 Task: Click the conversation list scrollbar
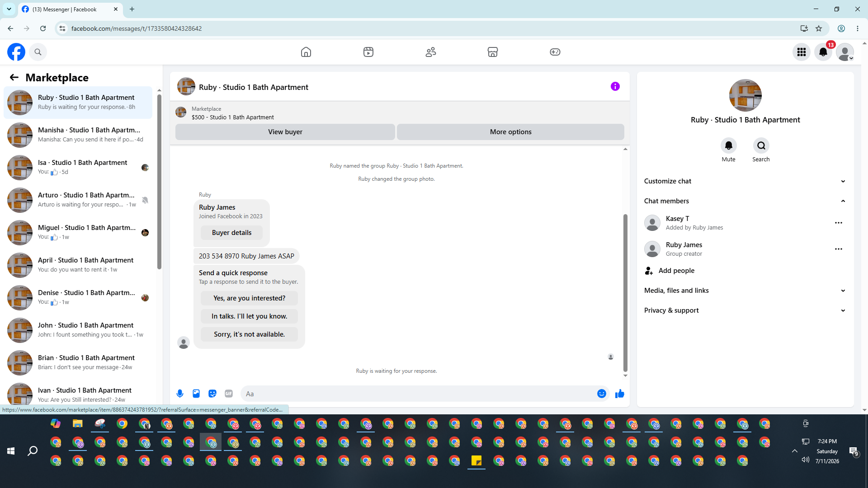tap(159, 181)
